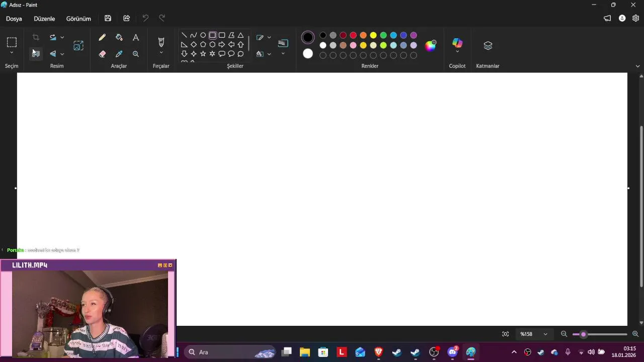
Task: Select the Eraser tool
Action: coord(102,54)
